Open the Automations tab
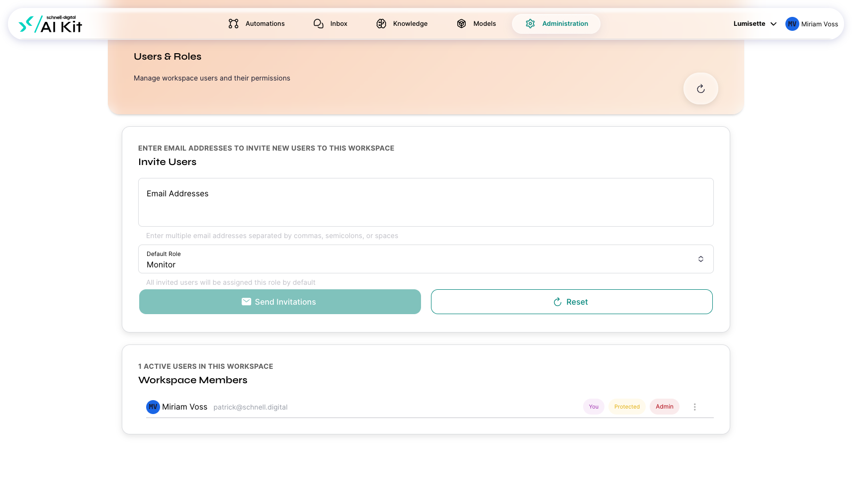Viewport: 852px width, 504px height. 256,24
